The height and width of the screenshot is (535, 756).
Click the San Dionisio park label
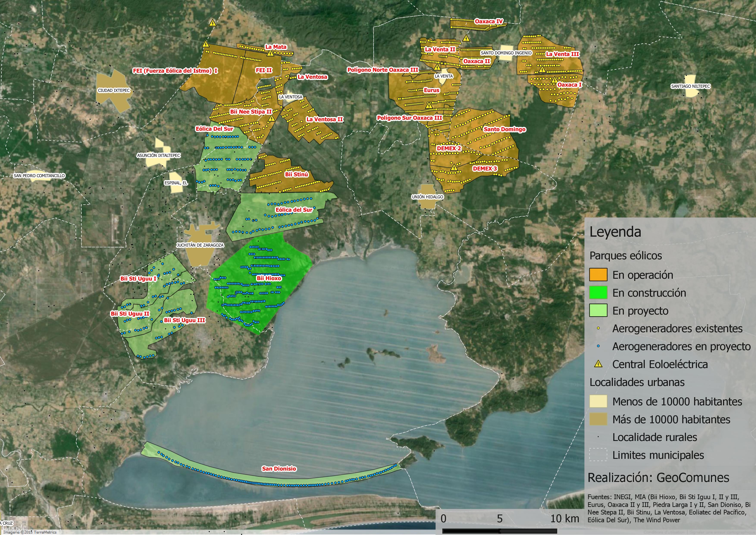pos(279,469)
